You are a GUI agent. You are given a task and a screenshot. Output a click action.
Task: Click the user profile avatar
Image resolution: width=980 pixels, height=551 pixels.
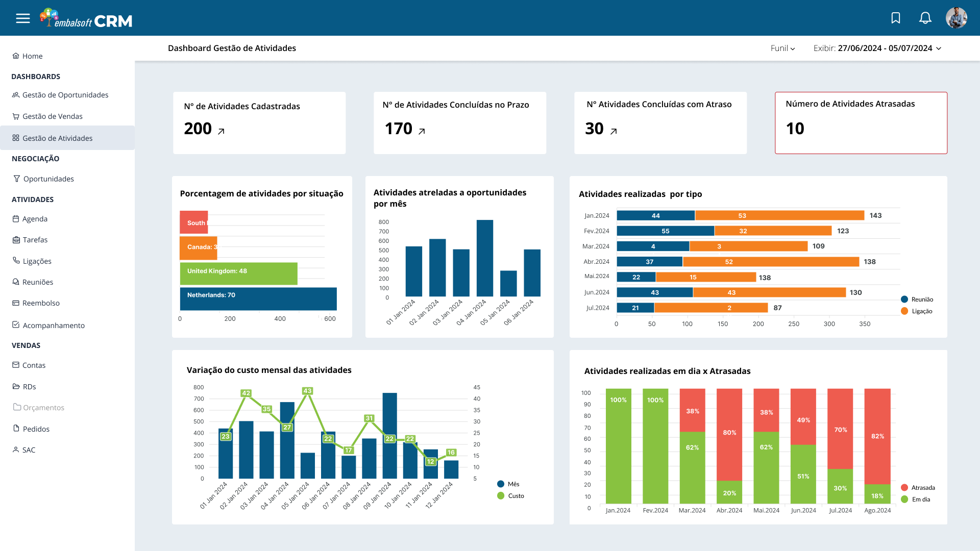956,18
